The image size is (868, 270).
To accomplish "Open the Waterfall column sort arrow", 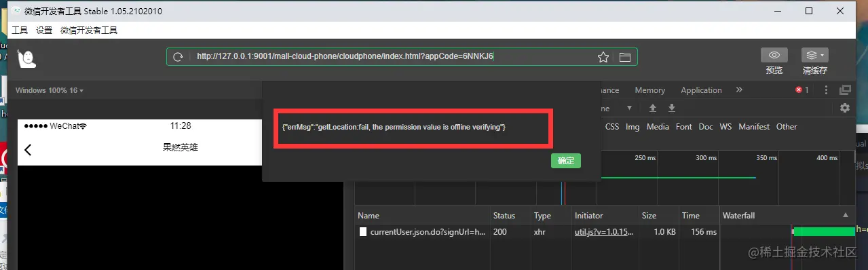I will [846, 215].
